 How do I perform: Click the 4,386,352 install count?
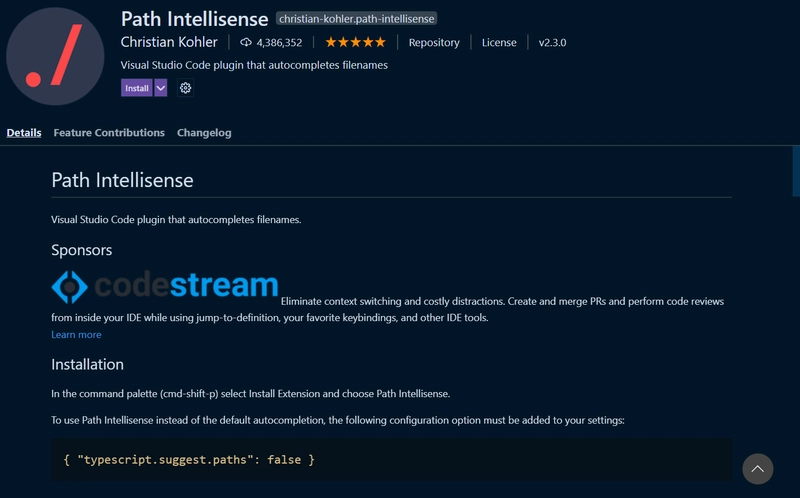point(279,42)
